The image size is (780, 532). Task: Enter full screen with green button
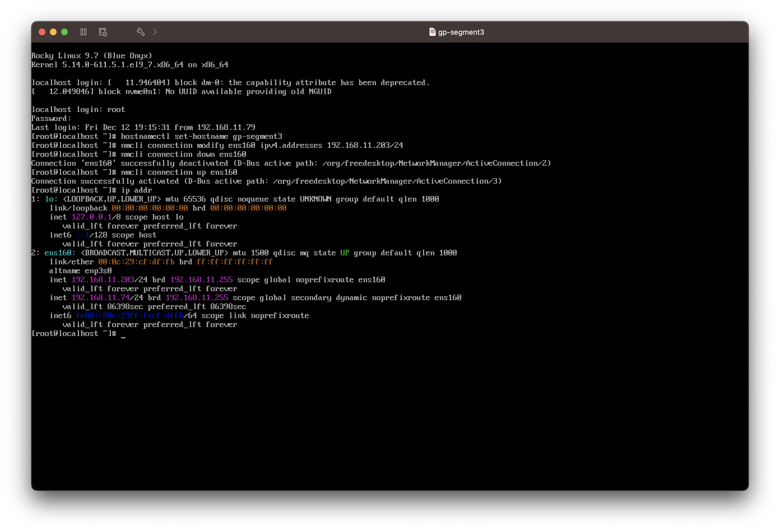tap(64, 32)
